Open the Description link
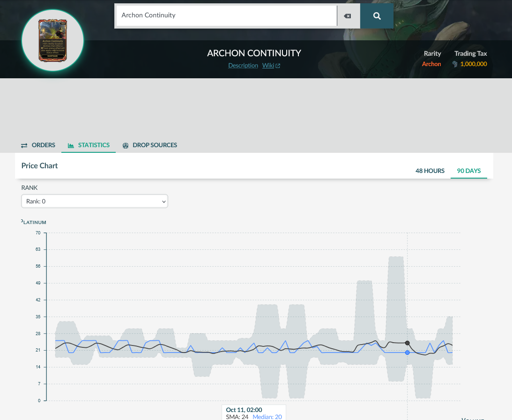This screenshot has width=512, height=420. tap(243, 65)
